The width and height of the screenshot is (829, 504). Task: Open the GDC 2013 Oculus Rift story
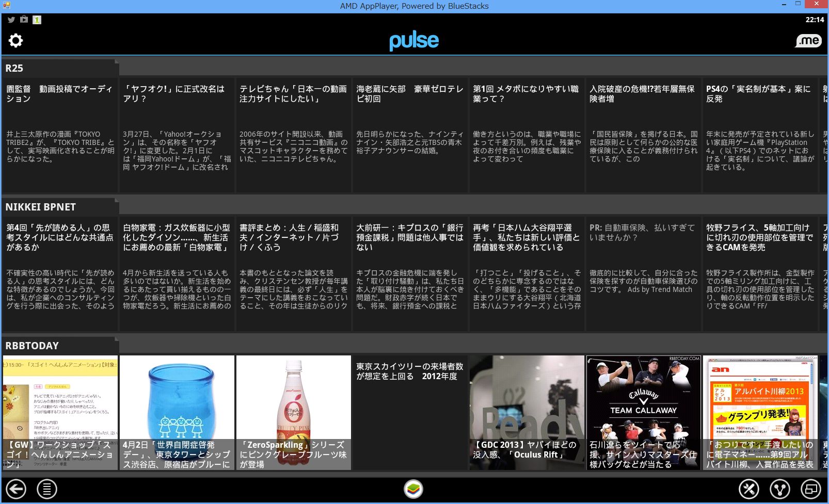527,413
